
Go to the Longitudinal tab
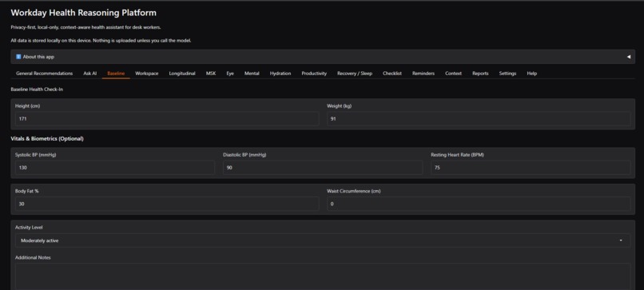(182, 73)
